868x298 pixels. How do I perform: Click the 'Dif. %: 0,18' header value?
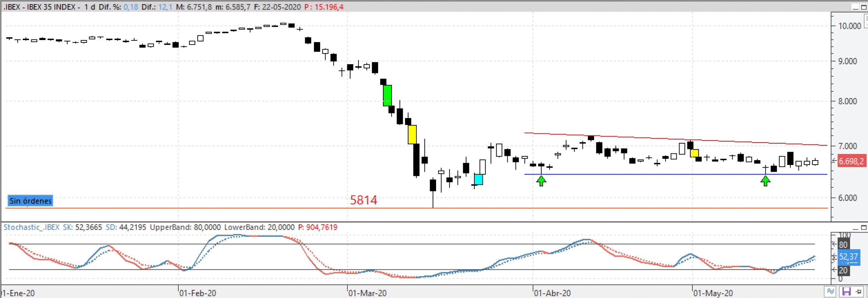(118, 7)
